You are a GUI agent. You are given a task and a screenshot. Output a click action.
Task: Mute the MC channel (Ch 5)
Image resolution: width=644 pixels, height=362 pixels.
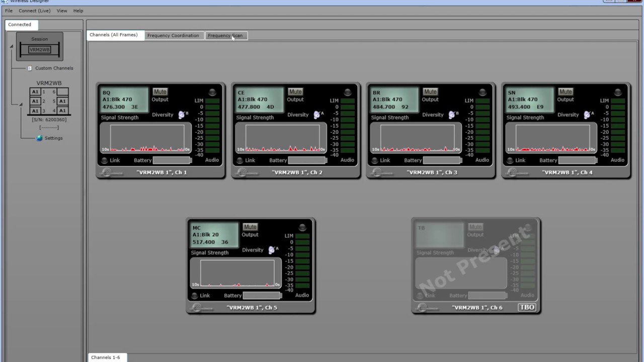250,227
